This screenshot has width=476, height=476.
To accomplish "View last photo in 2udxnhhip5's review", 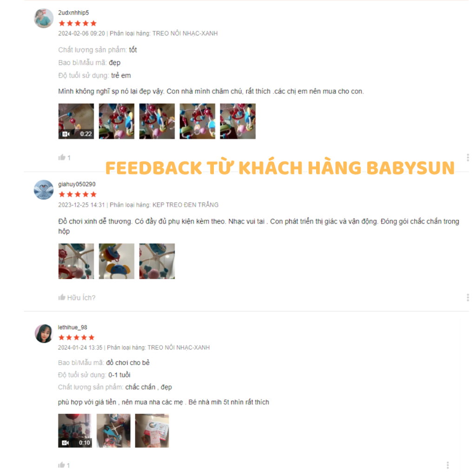I will point(238,121).
